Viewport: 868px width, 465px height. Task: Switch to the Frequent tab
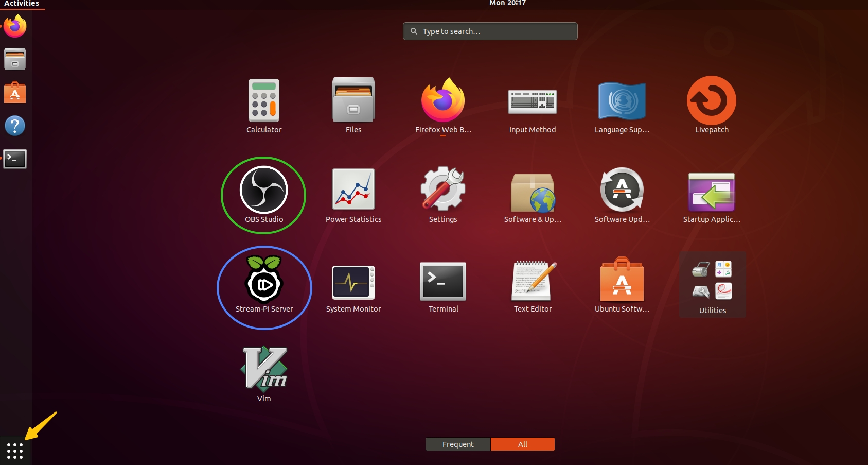click(x=458, y=444)
